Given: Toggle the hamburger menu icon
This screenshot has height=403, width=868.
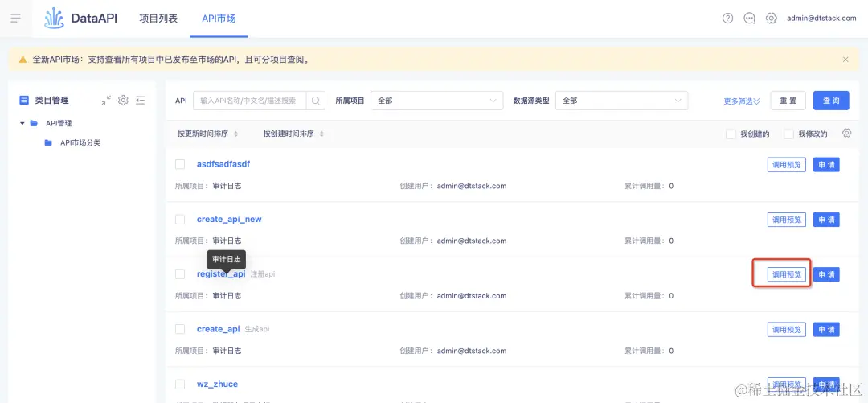Looking at the screenshot, I should pos(15,19).
